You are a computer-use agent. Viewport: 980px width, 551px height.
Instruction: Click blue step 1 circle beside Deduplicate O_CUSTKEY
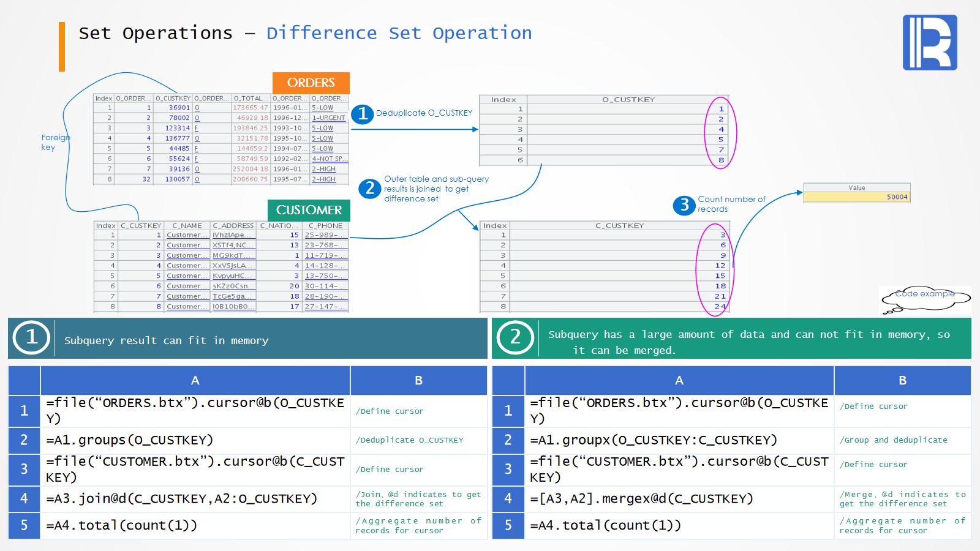click(362, 114)
